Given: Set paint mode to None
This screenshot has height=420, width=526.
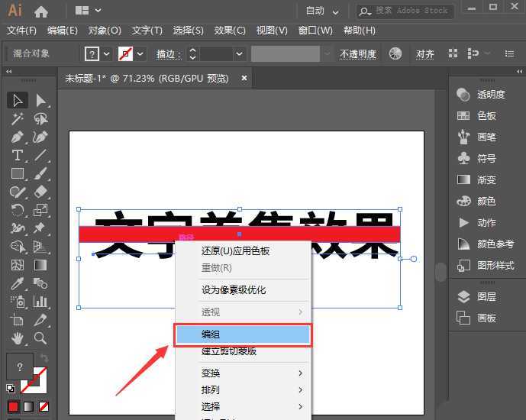Looking at the screenshot, I should click(44, 406).
